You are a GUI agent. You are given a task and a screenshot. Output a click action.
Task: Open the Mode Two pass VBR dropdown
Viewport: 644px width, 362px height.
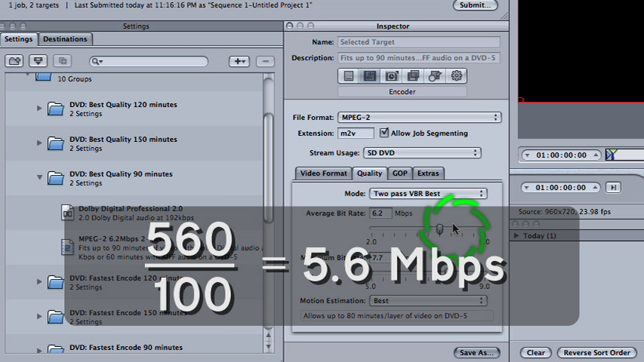point(428,193)
